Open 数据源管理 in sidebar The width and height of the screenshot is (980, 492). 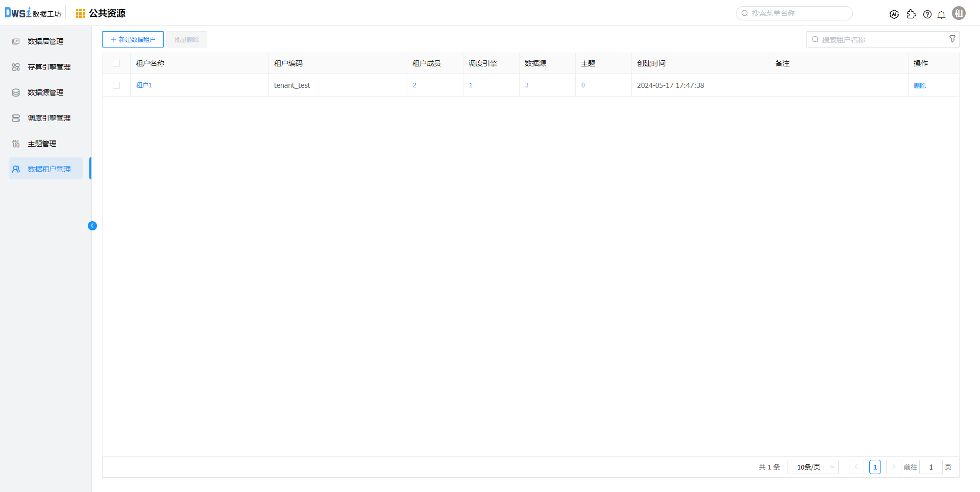coord(45,92)
